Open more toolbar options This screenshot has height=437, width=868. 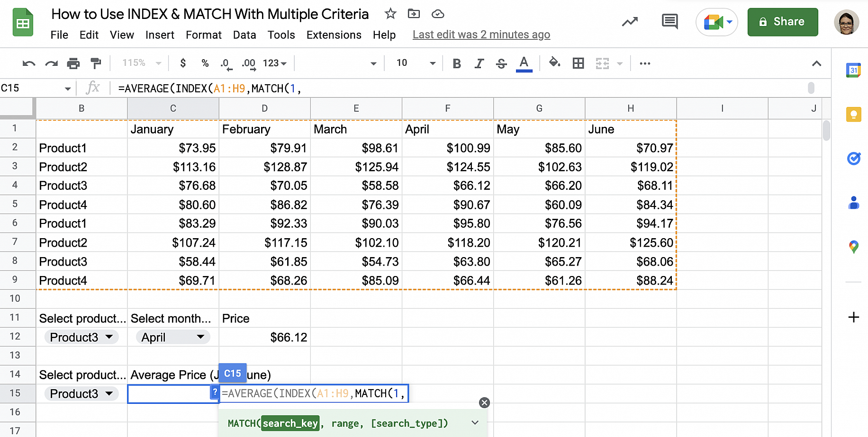[645, 63]
